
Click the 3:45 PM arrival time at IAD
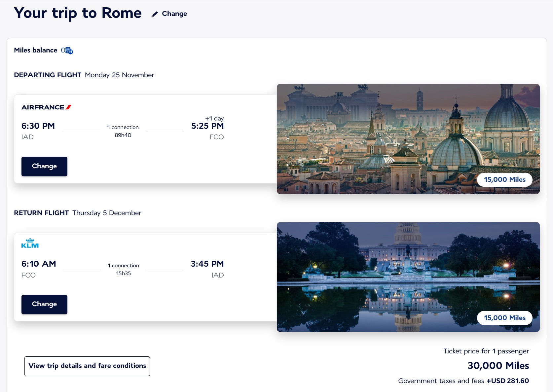point(207,264)
